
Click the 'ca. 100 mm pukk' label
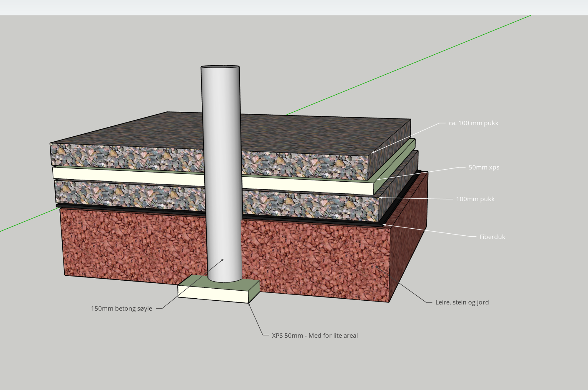pyautogui.click(x=473, y=123)
